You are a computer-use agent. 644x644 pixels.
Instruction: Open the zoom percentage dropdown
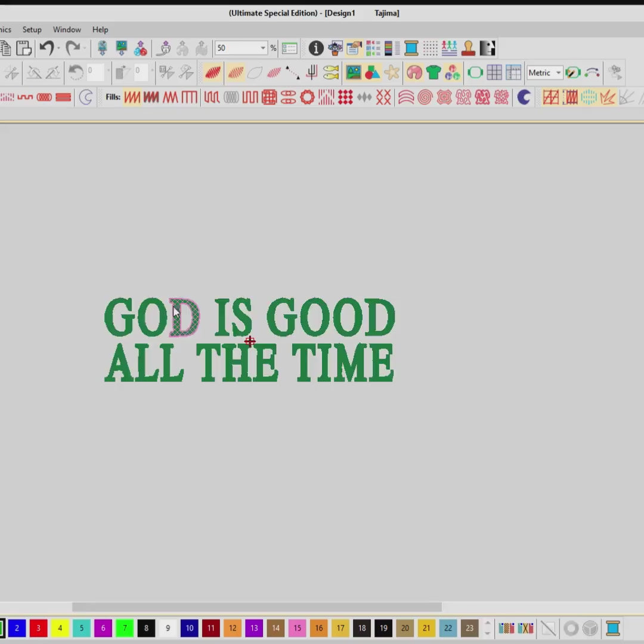click(262, 48)
